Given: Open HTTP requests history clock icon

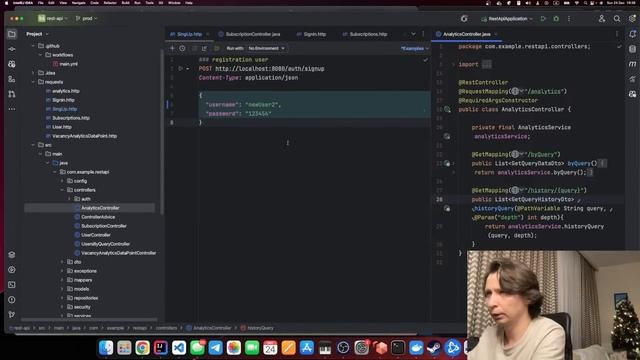Looking at the screenshot, I should 182,48.
